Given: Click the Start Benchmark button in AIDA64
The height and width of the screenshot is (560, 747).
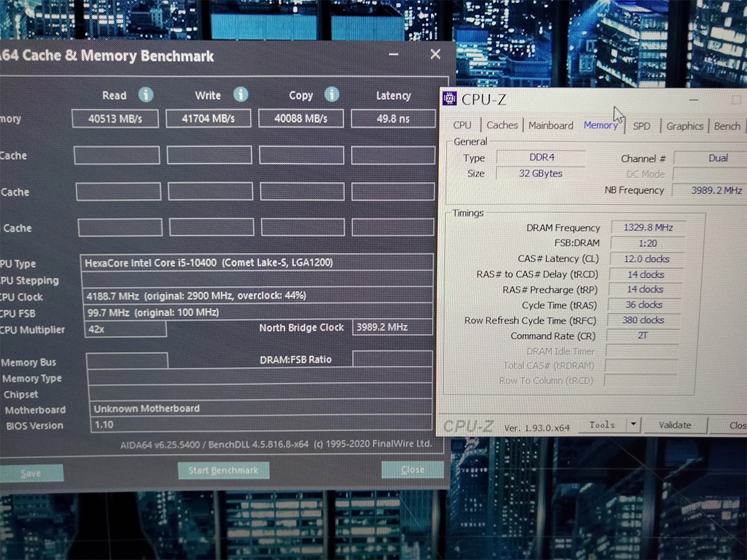Looking at the screenshot, I should click(x=223, y=470).
